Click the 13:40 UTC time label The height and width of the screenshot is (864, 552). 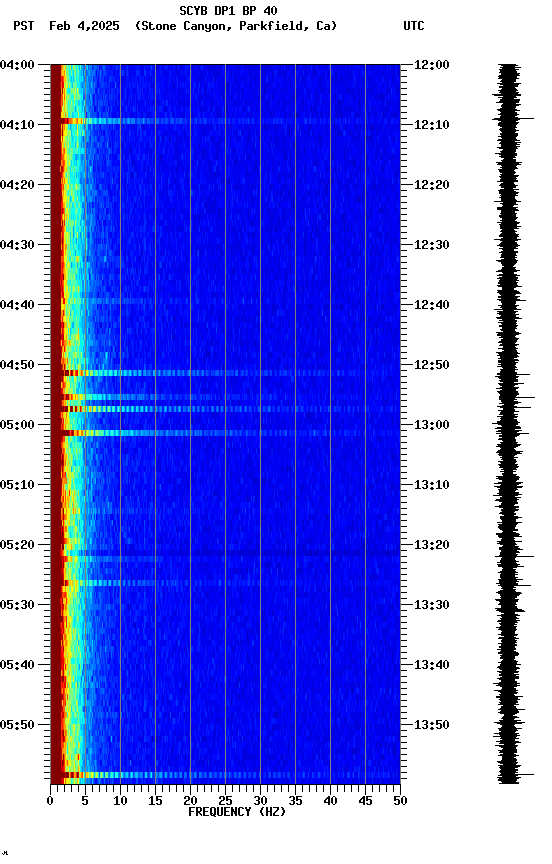[431, 665]
